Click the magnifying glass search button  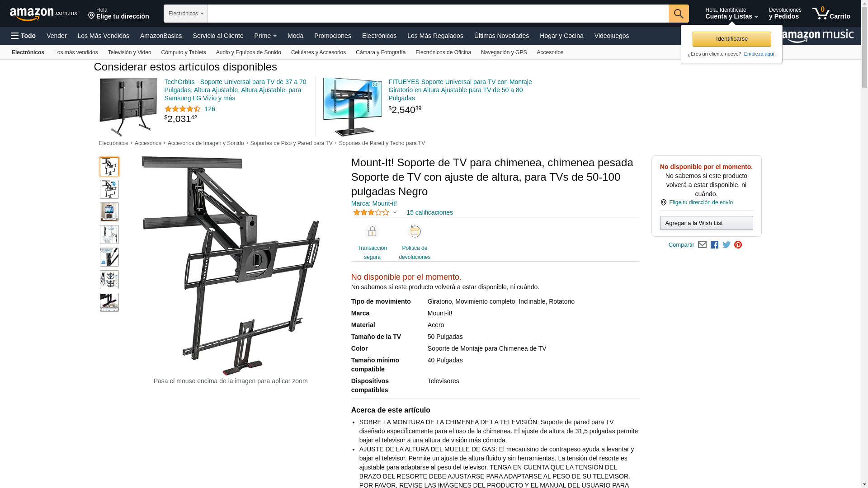[679, 14]
